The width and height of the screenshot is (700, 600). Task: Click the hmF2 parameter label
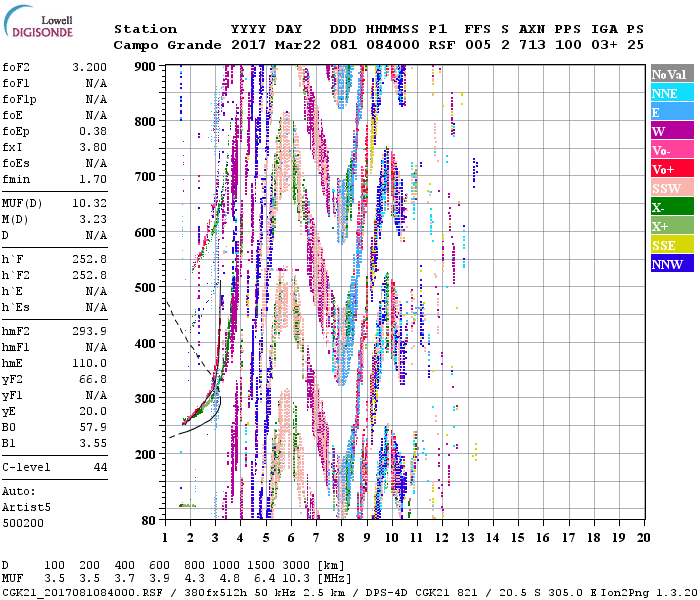click(17, 331)
